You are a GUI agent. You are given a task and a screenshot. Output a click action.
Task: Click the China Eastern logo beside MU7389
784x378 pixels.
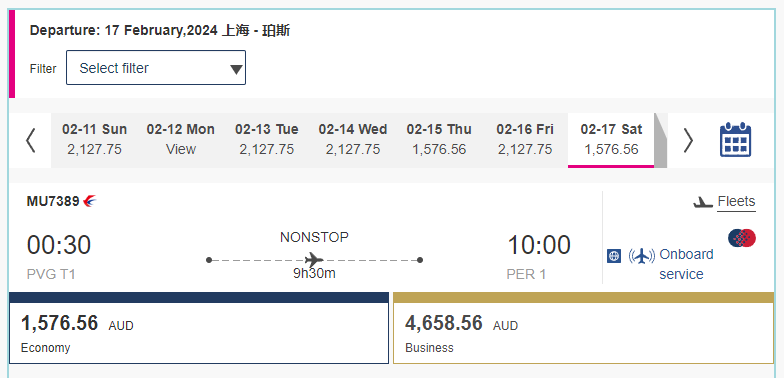pos(90,202)
